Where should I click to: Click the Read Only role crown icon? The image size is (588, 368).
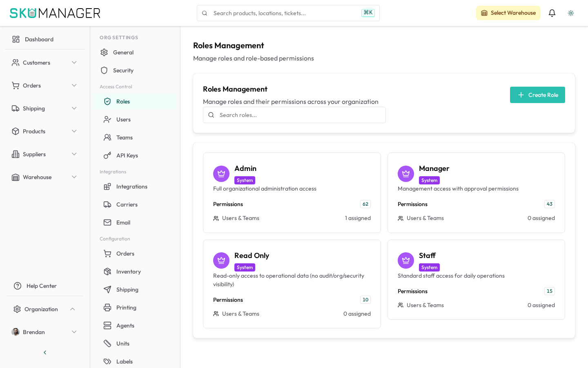pos(221,260)
